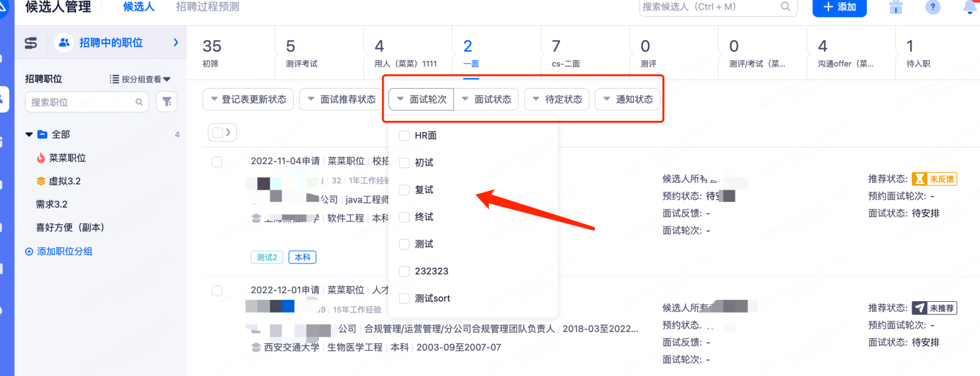Click the people icon beside 招聘中的职位

tap(64, 43)
